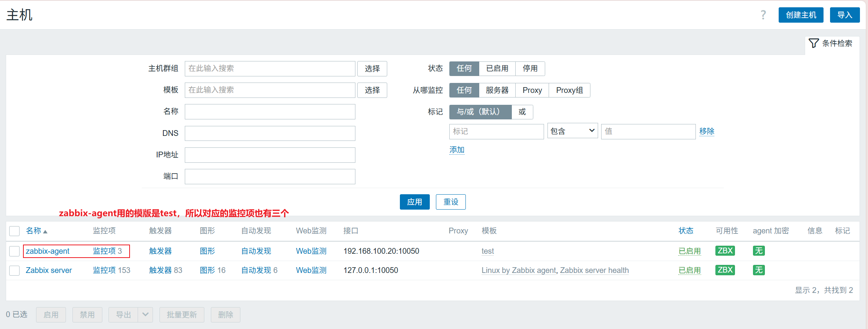Click the 导出 bulk action button

123,315
